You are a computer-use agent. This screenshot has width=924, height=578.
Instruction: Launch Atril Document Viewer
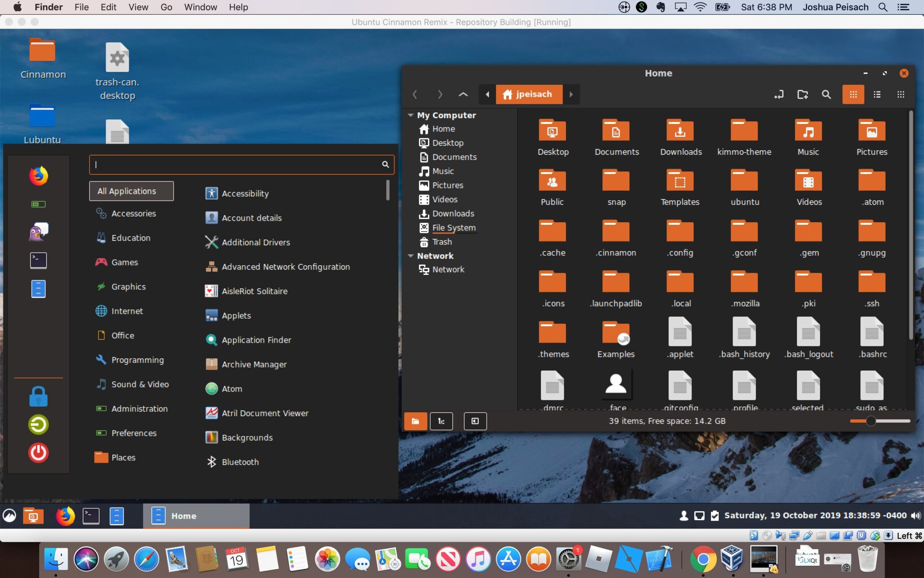click(257, 413)
